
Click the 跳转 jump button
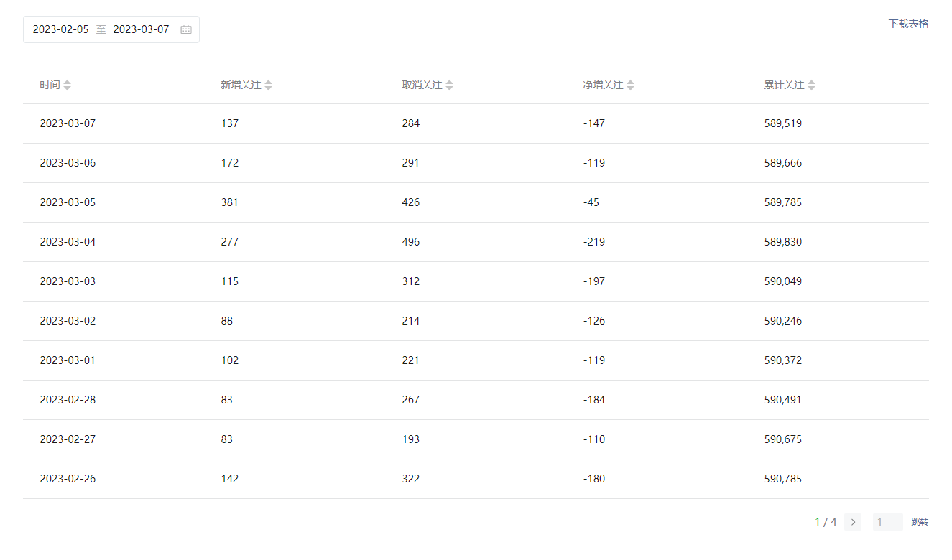[x=920, y=522]
